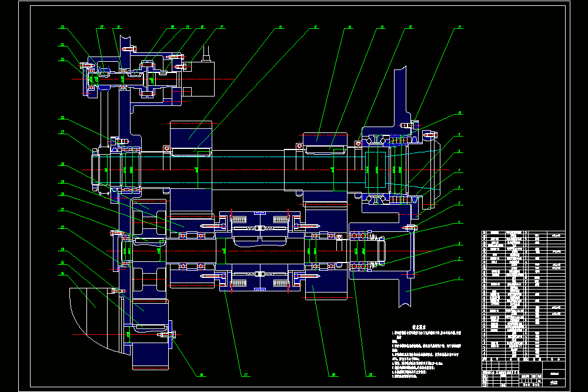Image resolution: width=588 pixels, height=392 pixels.
Task: Select callout number 27 on the left
Action: click(63, 132)
